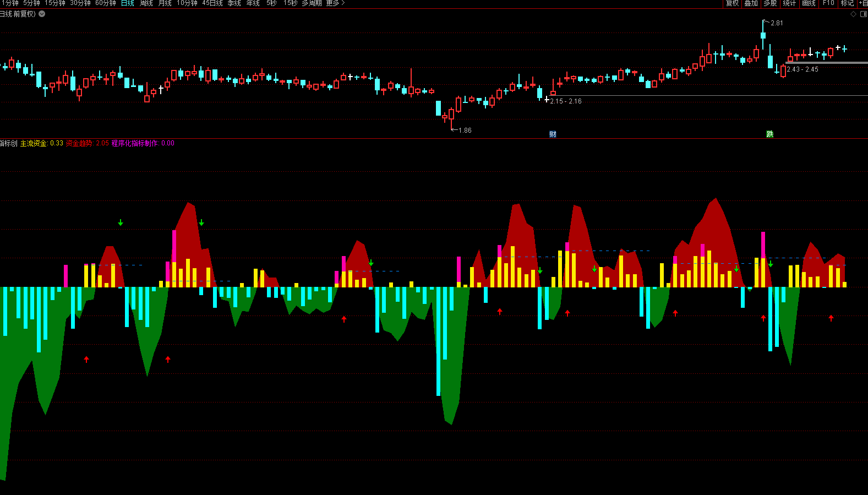The image size is (868, 495).
Task: Expand the 更多 periods menu
Action: (335, 3)
